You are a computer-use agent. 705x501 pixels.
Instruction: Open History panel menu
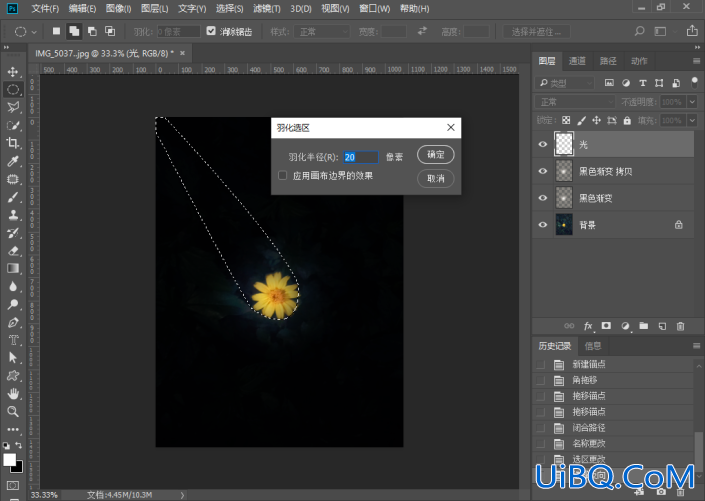pyautogui.click(x=696, y=346)
